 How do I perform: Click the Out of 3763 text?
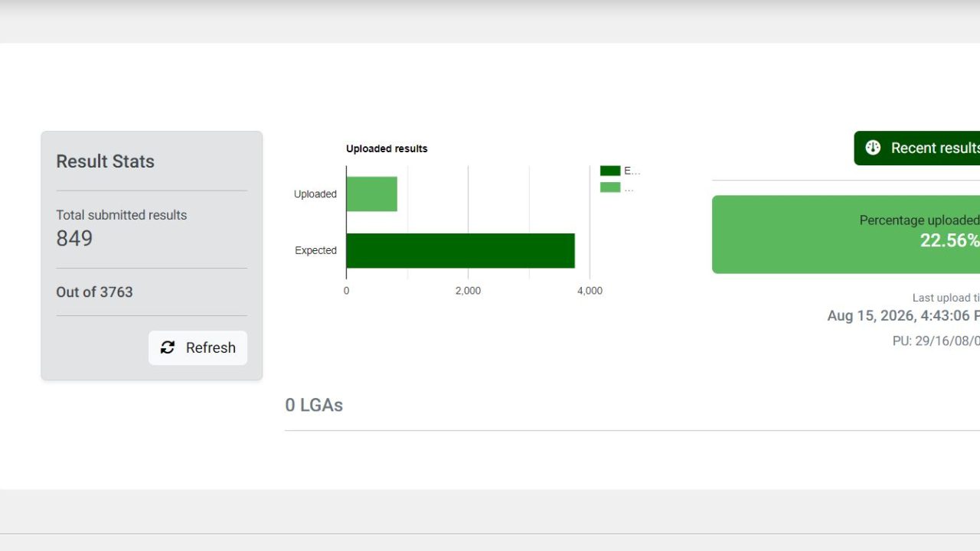pyautogui.click(x=94, y=292)
